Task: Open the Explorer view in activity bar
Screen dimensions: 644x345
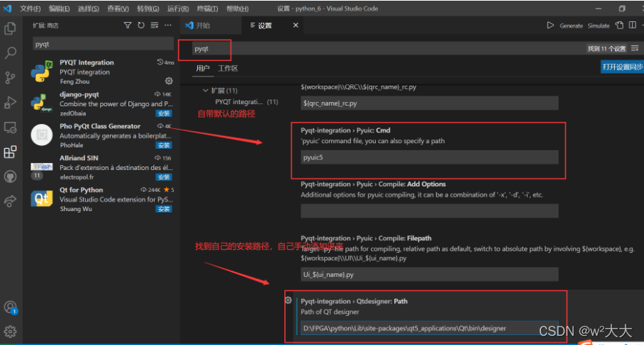Action: coord(10,28)
